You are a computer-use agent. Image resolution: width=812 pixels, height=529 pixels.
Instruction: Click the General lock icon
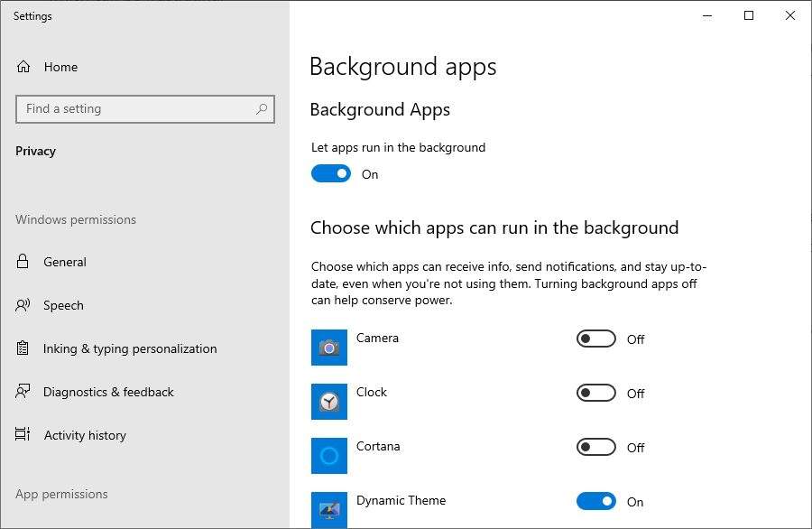point(23,261)
